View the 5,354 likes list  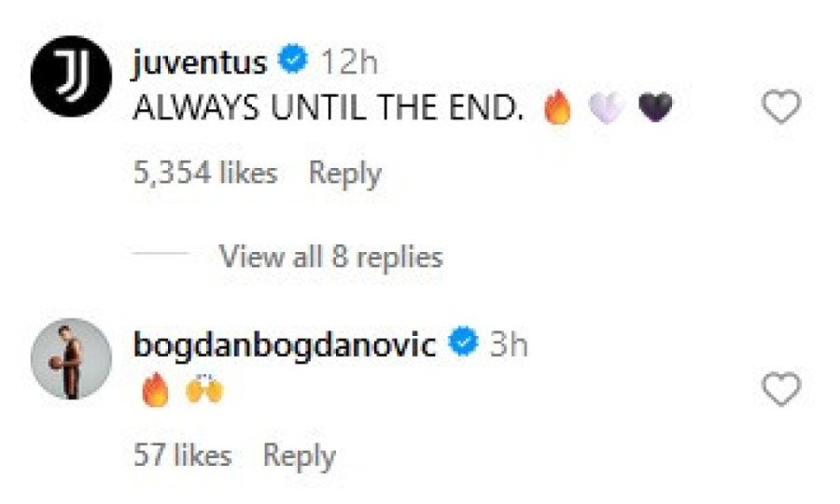click(x=205, y=174)
